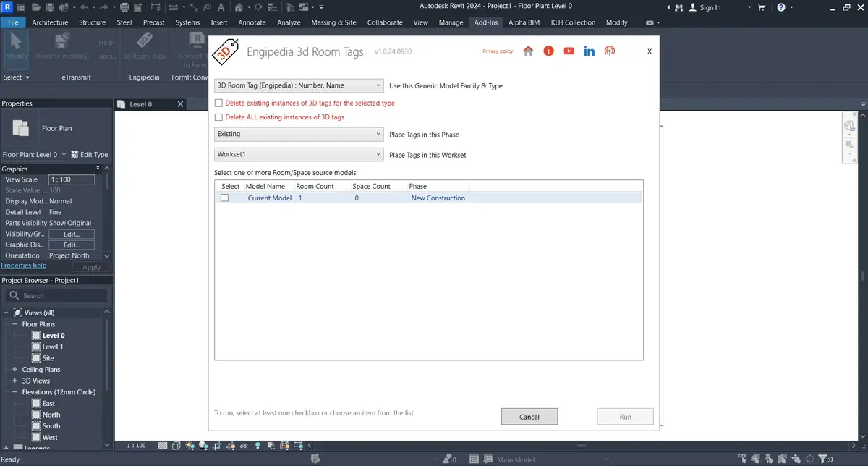Open the LinkedIn icon link
The width and height of the screenshot is (868, 466).
click(590, 51)
